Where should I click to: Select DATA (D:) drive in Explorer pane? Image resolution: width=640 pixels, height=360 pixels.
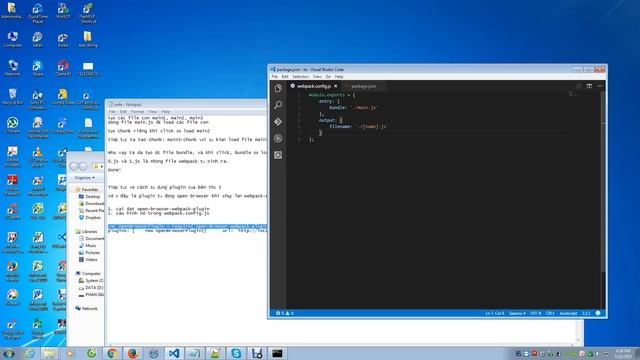(91, 288)
